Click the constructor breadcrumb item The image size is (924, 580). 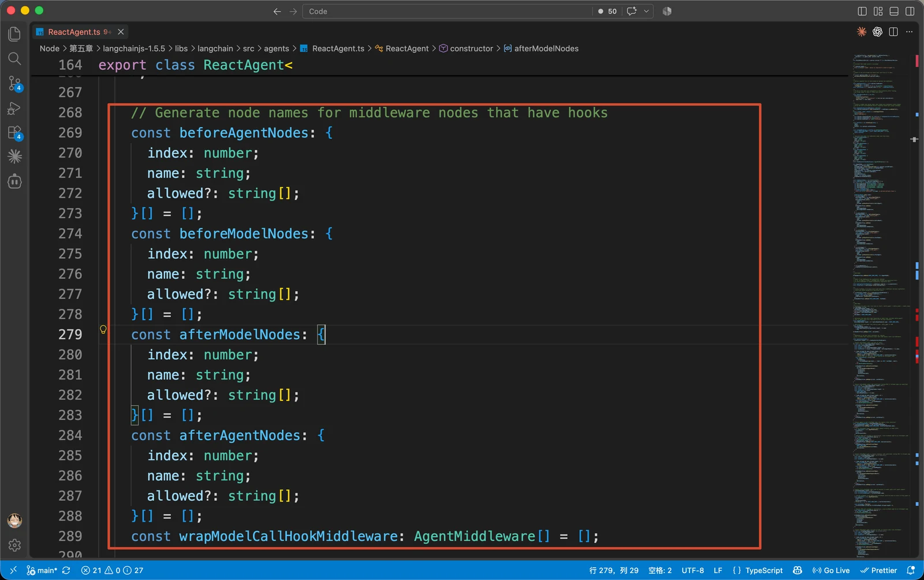(471, 49)
